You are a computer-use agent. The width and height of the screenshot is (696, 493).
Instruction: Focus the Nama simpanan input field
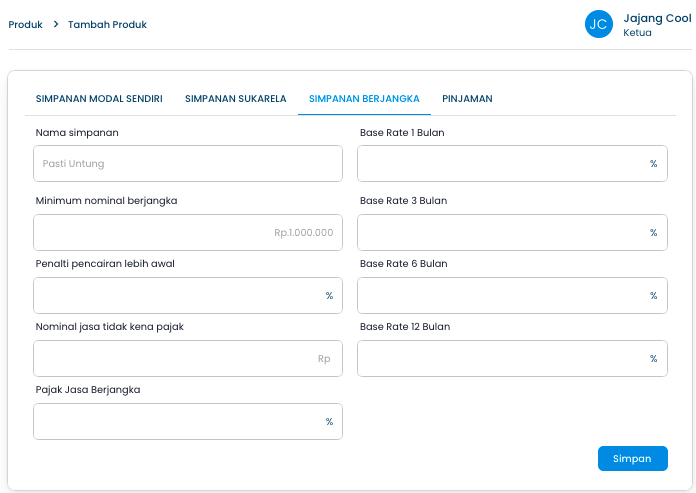click(x=188, y=163)
